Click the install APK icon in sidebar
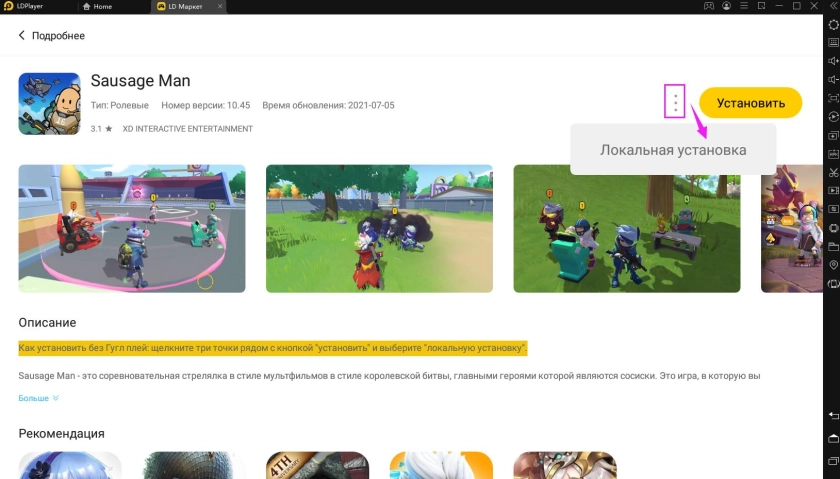840x479 pixels. click(x=833, y=154)
